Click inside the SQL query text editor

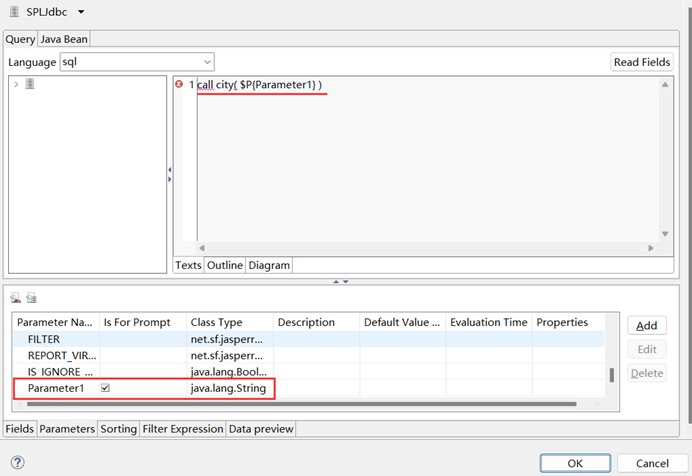[x=420, y=160]
